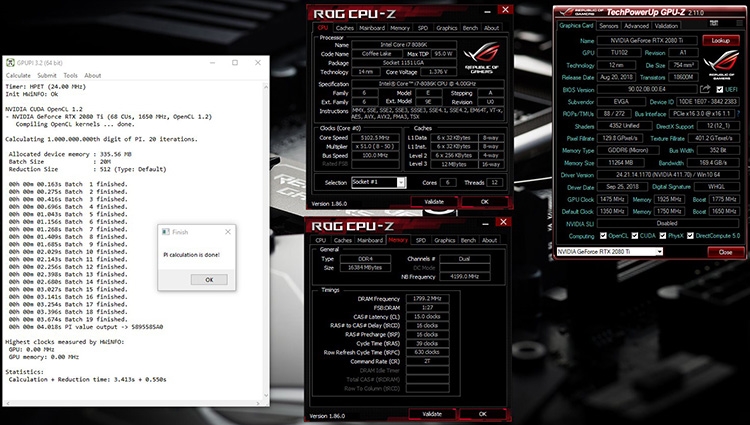
Task: Switch to Mainboard tab in top CPU-Z window
Action: pos(372,28)
